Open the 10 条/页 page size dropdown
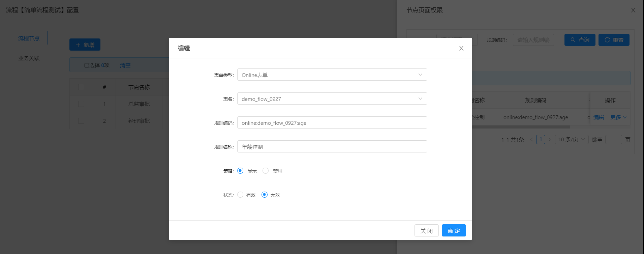 (x=572, y=139)
